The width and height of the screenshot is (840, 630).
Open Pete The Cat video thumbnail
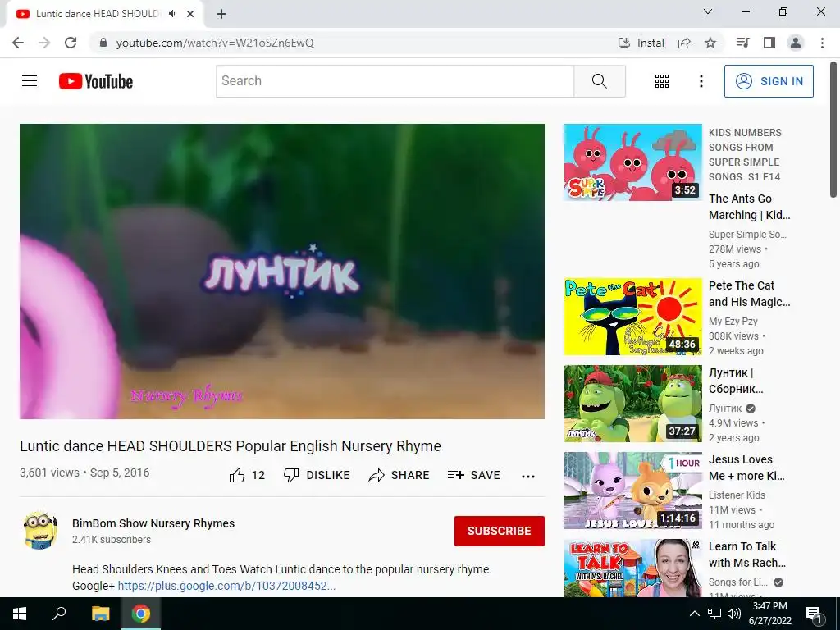coord(632,316)
